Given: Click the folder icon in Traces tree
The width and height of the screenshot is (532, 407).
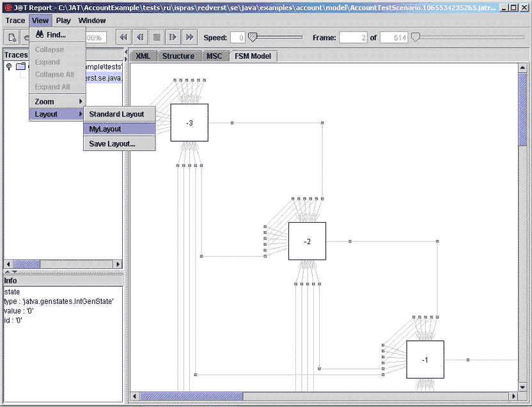Looking at the screenshot, I should click(x=20, y=67).
